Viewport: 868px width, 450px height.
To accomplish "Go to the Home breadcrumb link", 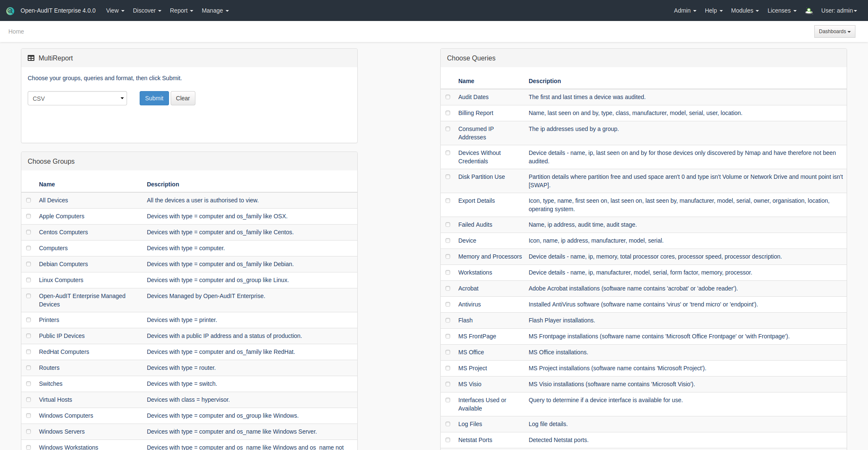I will 16,31.
